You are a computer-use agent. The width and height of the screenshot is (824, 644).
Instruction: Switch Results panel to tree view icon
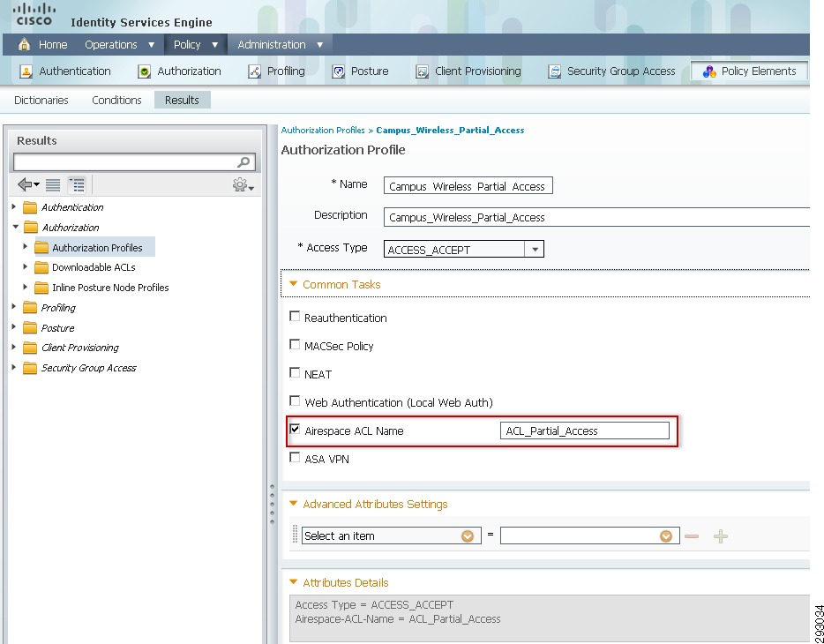pyautogui.click(x=77, y=185)
